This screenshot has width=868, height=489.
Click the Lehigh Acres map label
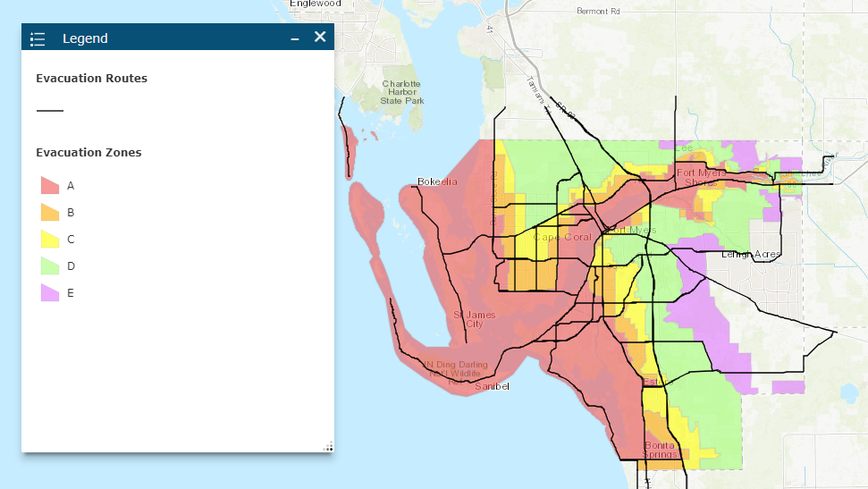click(751, 255)
